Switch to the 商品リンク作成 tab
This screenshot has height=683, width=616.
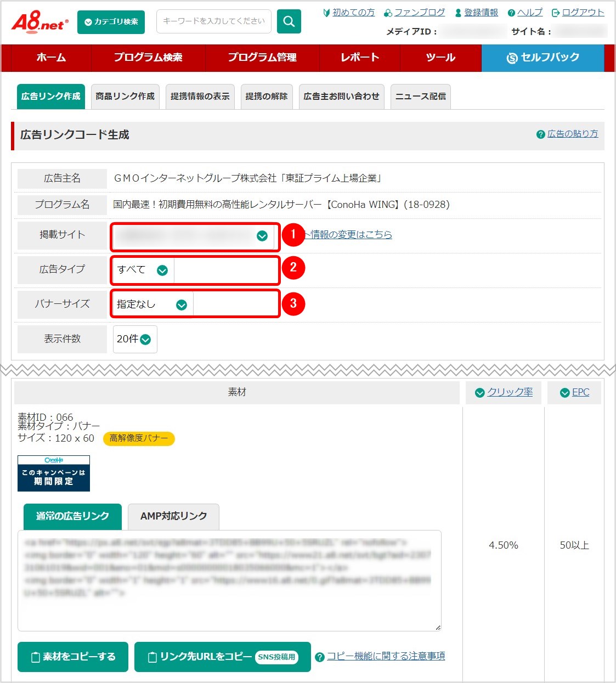[125, 96]
